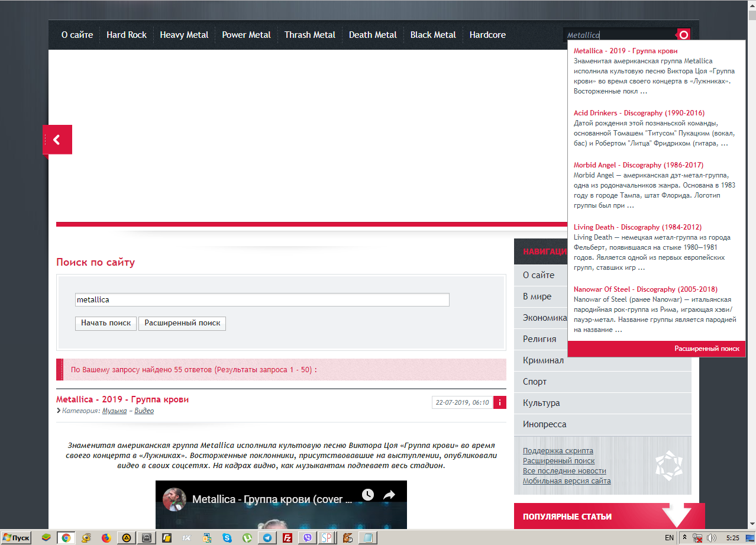This screenshot has width=756, height=545.
Task: Open sidebar Культура navigation item
Action: pos(603,403)
